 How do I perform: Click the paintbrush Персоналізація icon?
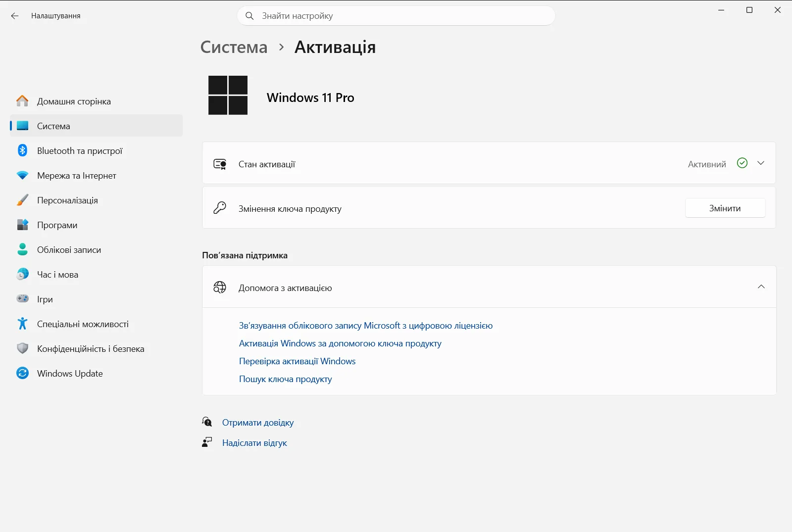point(22,200)
